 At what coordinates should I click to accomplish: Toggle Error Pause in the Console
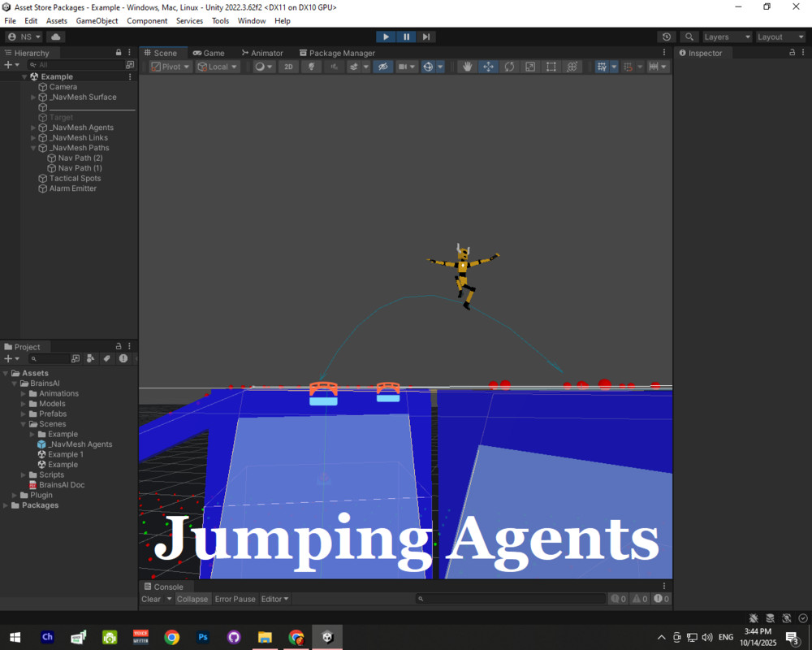(x=235, y=599)
